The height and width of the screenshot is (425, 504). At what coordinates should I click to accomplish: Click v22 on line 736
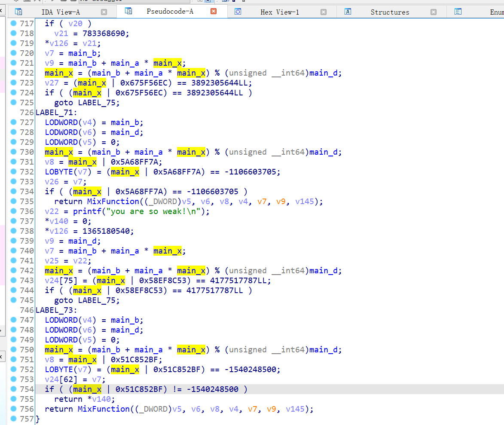pos(52,211)
